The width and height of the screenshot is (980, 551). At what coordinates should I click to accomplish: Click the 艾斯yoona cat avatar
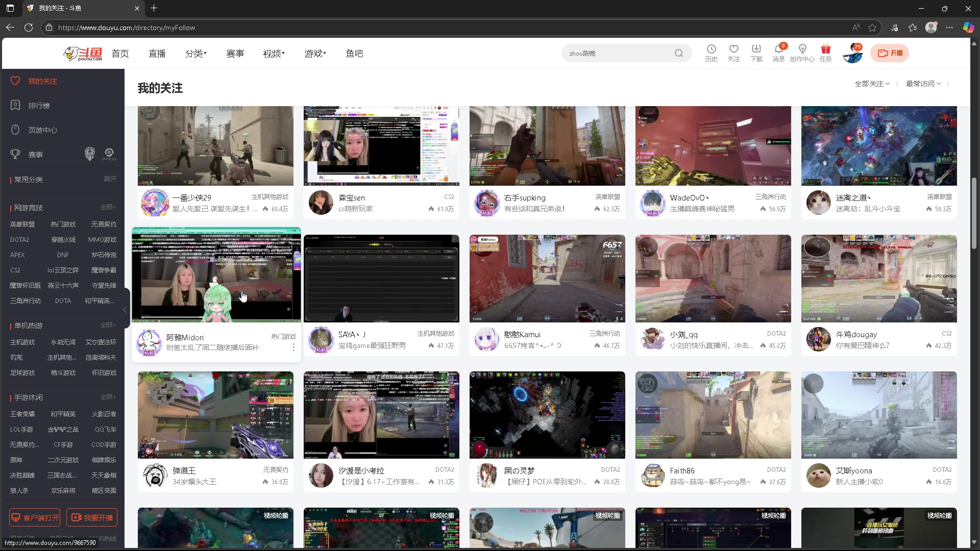[x=819, y=475]
